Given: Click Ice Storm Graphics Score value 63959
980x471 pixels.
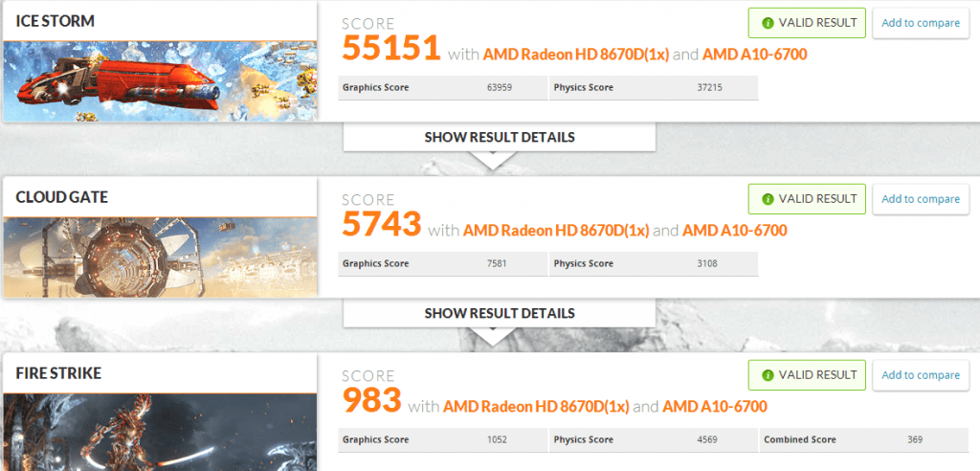Looking at the screenshot, I should tap(500, 87).
